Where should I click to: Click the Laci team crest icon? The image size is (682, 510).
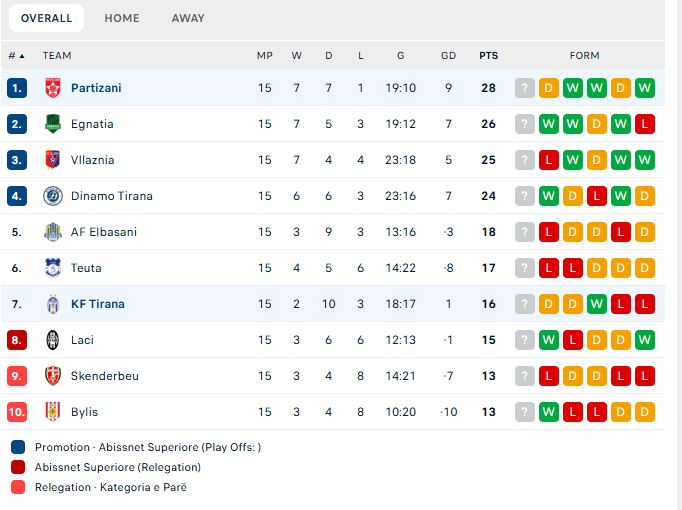(53, 340)
